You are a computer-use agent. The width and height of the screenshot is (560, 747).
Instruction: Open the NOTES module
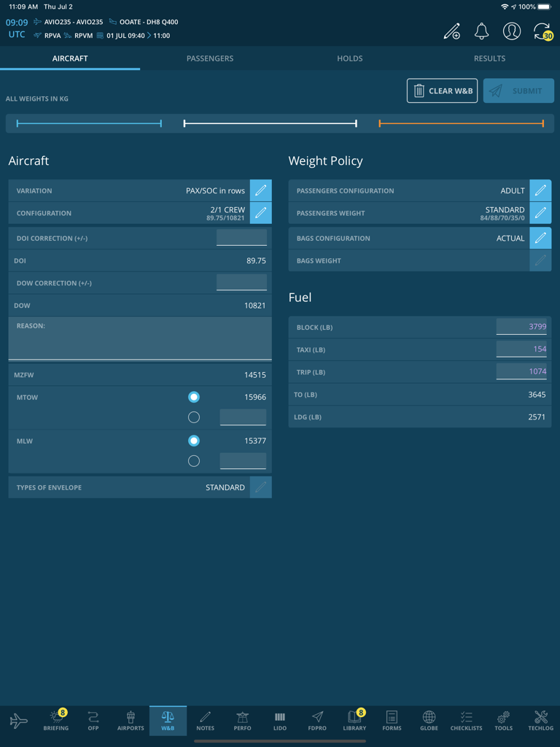[205, 720]
